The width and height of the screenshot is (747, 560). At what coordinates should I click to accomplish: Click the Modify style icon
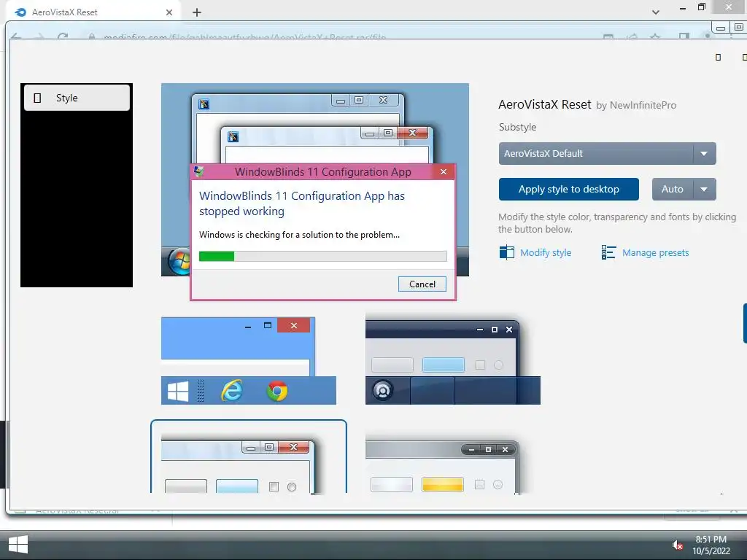click(x=506, y=252)
